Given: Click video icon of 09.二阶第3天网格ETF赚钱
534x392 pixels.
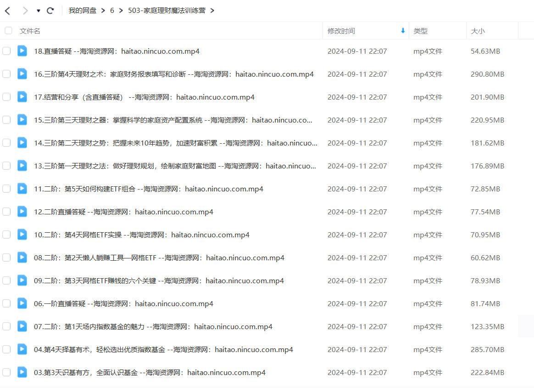Looking at the screenshot, I should click(22, 280).
